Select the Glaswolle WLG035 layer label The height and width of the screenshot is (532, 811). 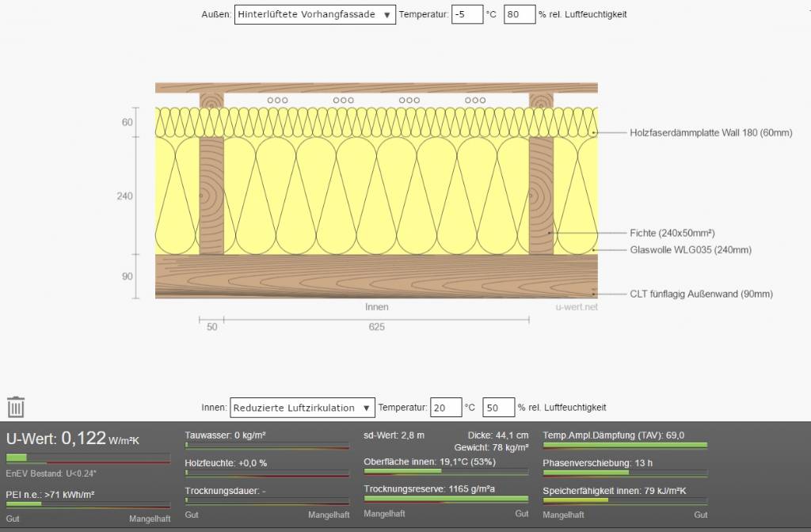pos(691,250)
